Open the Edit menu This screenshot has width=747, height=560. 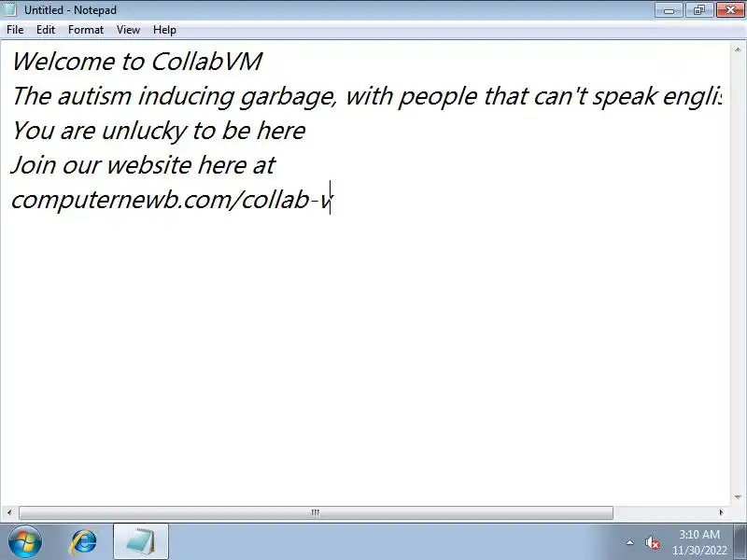(x=46, y=30)
